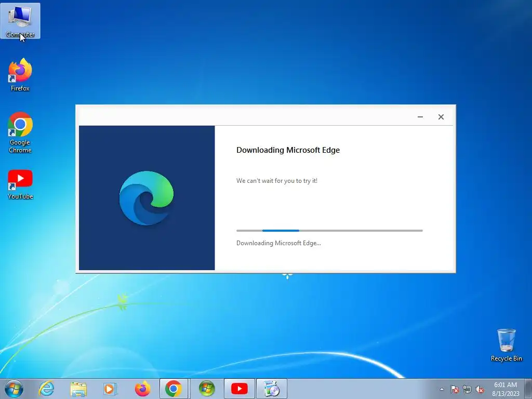Close the Edge installer window
532x399 pixels.
(441, 117)
